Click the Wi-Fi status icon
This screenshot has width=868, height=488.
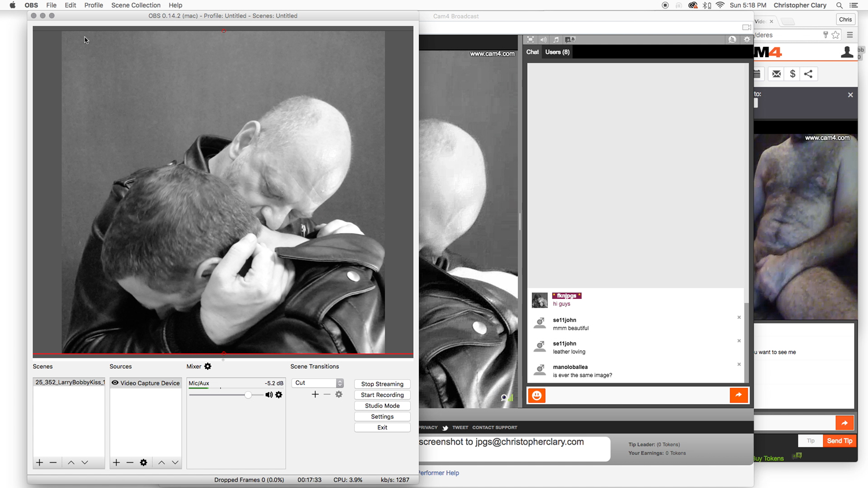click(x=720, y=5)
